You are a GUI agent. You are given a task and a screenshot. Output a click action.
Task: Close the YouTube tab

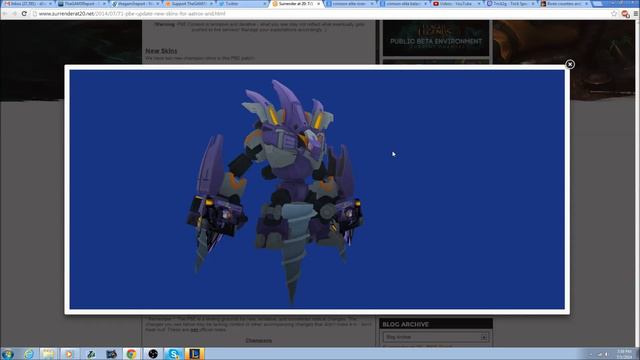point(479,4)
